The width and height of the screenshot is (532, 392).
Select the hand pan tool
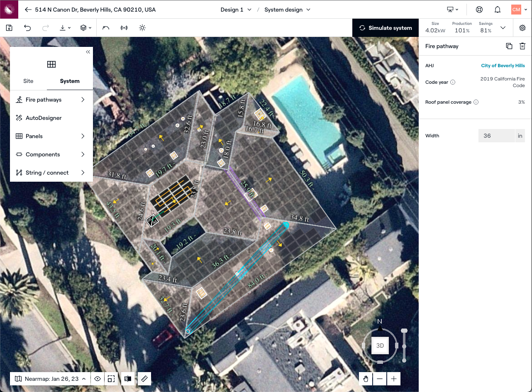click(x=366, y=379)
